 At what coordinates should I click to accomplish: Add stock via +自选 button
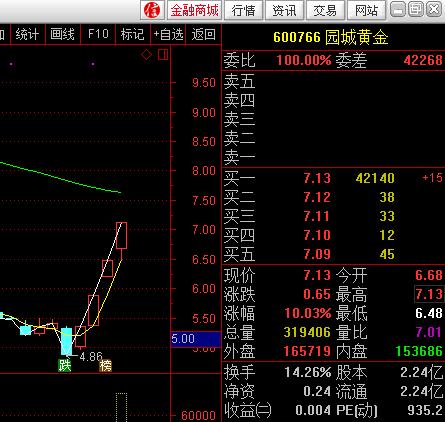(168, 34)
